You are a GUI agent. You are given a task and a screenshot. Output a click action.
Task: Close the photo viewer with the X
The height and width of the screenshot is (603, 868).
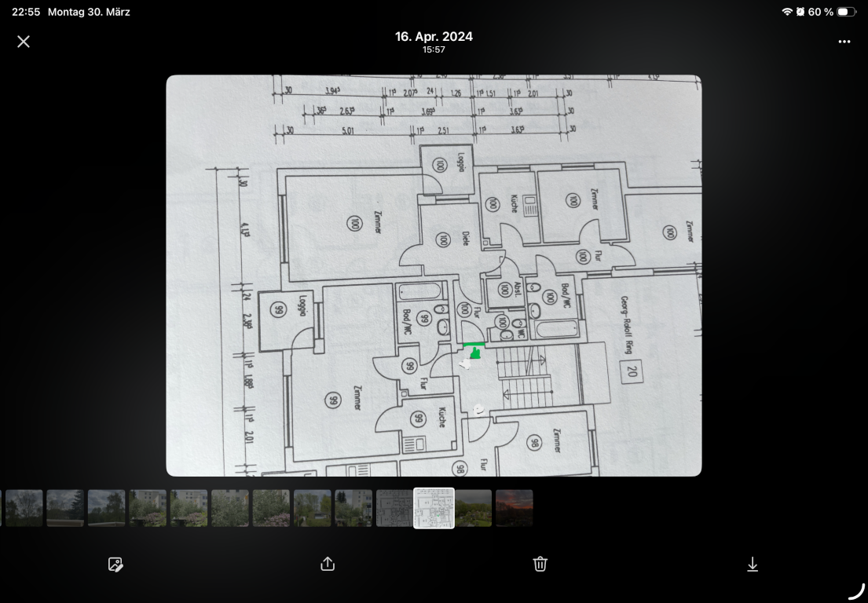pos(24,42)
